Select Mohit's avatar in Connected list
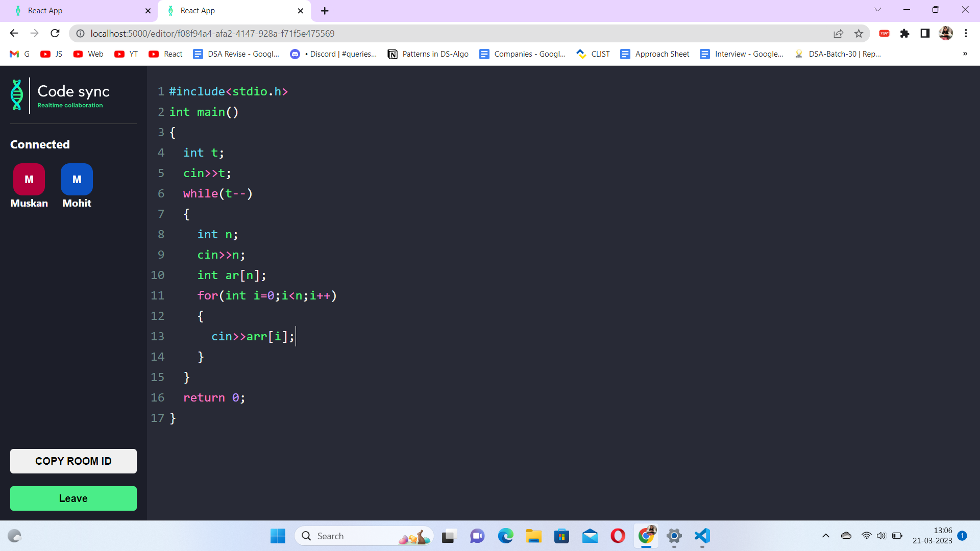 click(x=76, y=180)
